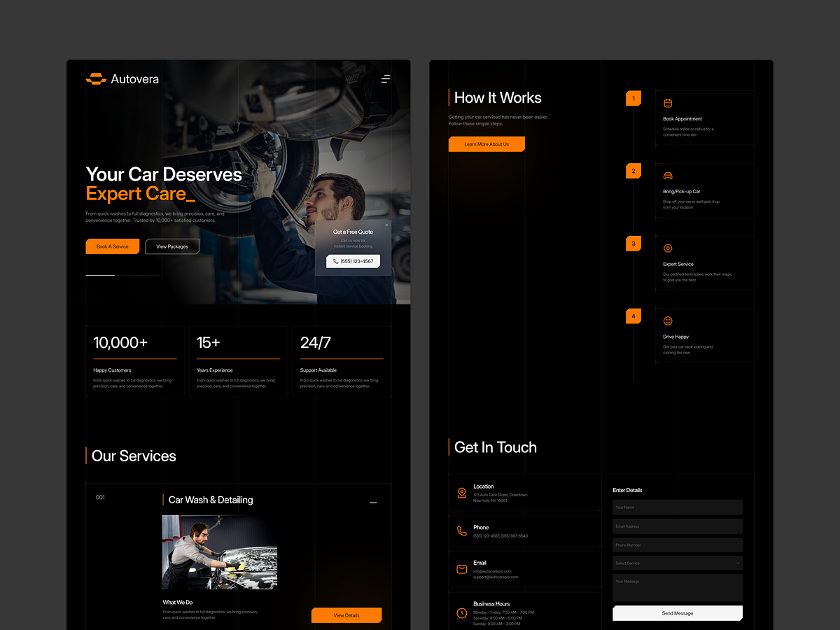Call (555) 123-4567 from the quote popup
Screen dimensions: 840x630
pos(353,260)
